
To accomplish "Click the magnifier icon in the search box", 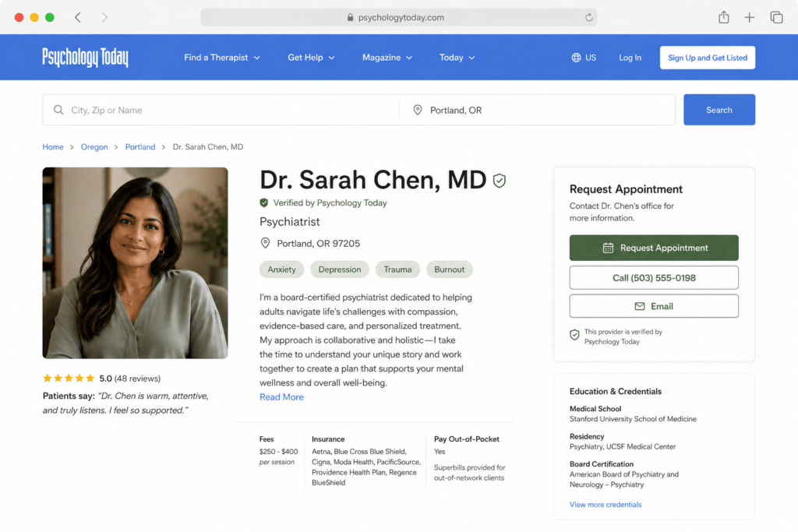I will [x=58, y=110].
